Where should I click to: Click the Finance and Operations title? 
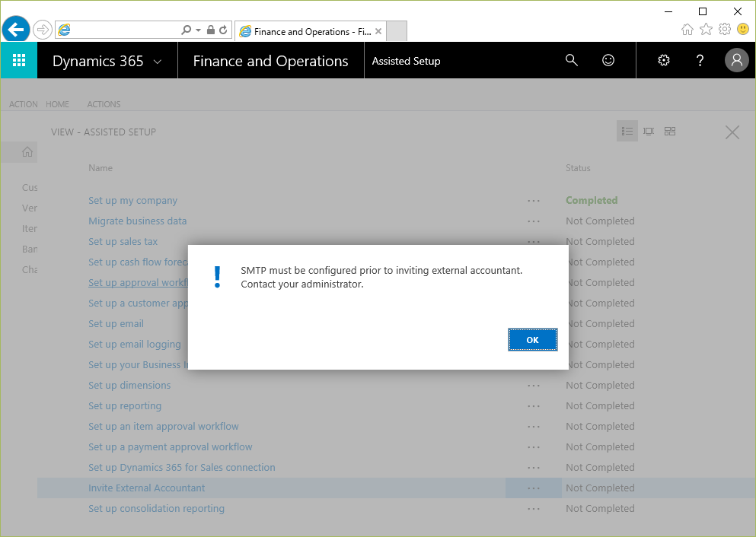(x=270, y=61)
